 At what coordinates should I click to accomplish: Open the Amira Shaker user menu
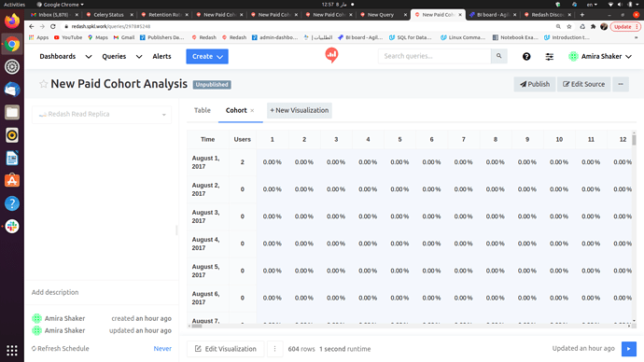600,56
